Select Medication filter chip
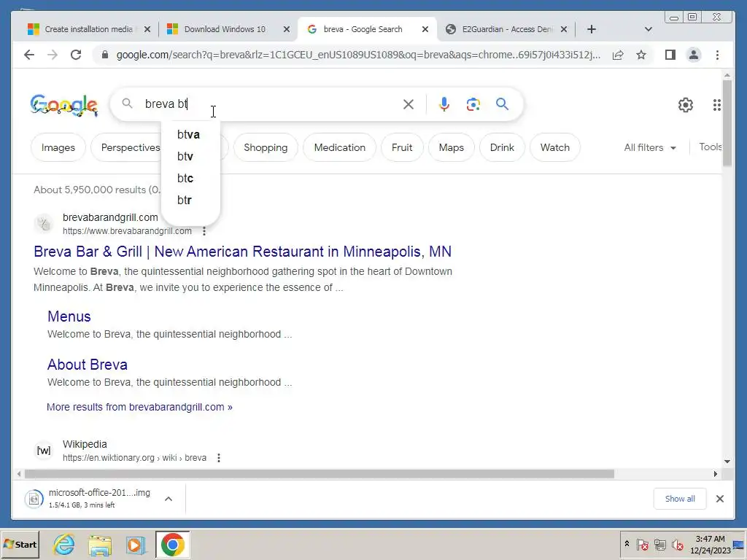 tap(340, 147)
